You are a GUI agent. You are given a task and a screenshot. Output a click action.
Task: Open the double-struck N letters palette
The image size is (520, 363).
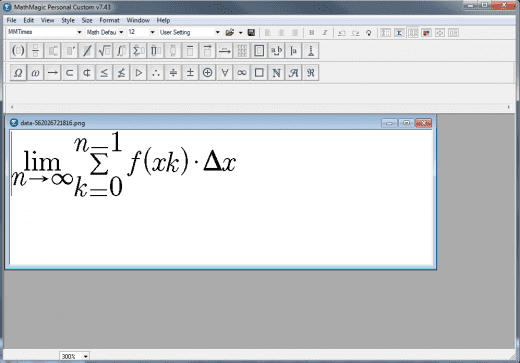tap(276, 73)
